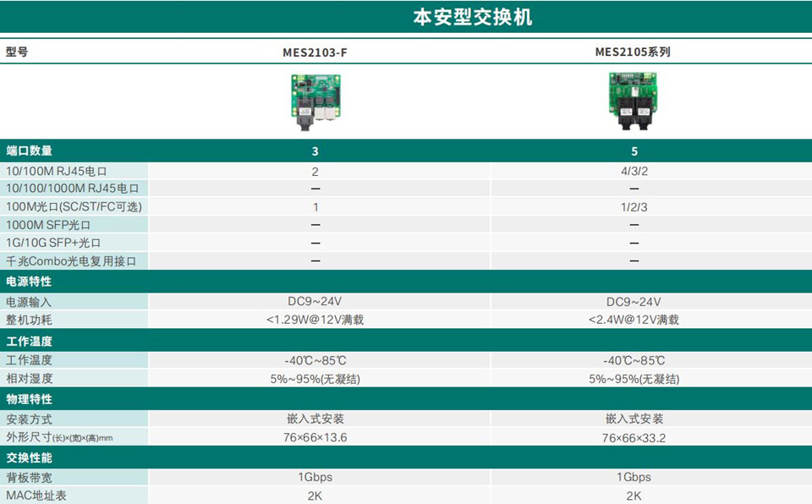Click MES2105 dash in 千兆Combo光电复用接口 row
Viewport: 812px width, 504px height.
[x=634, y=261]
